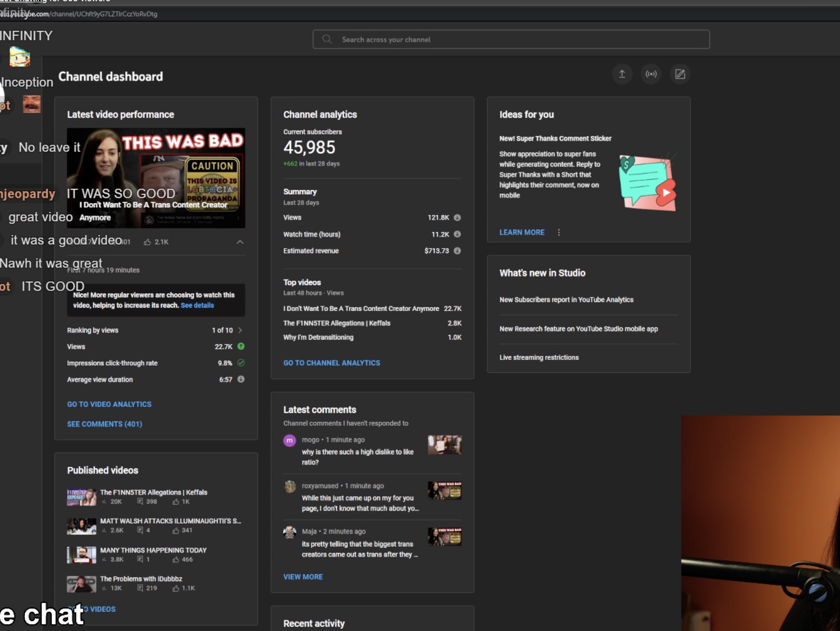Click The Problems with iDubbbz title
840x631 pixels.
coord(141,579)
